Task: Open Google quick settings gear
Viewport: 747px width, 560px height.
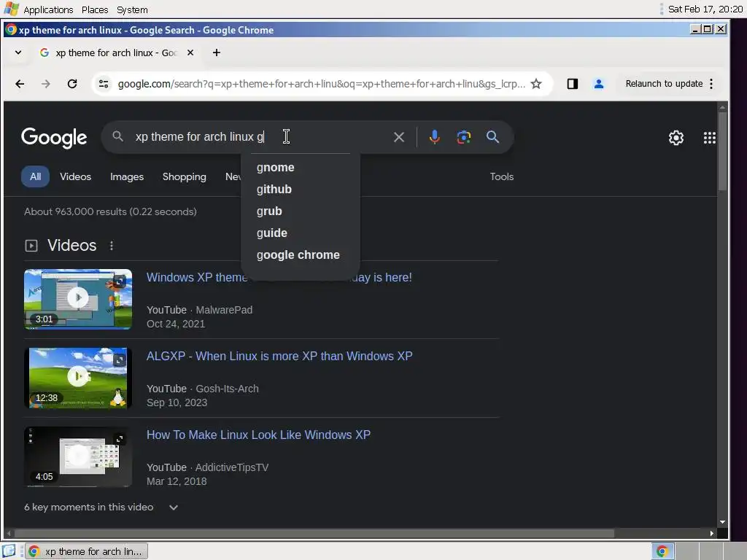Action: tap(676, 138)
